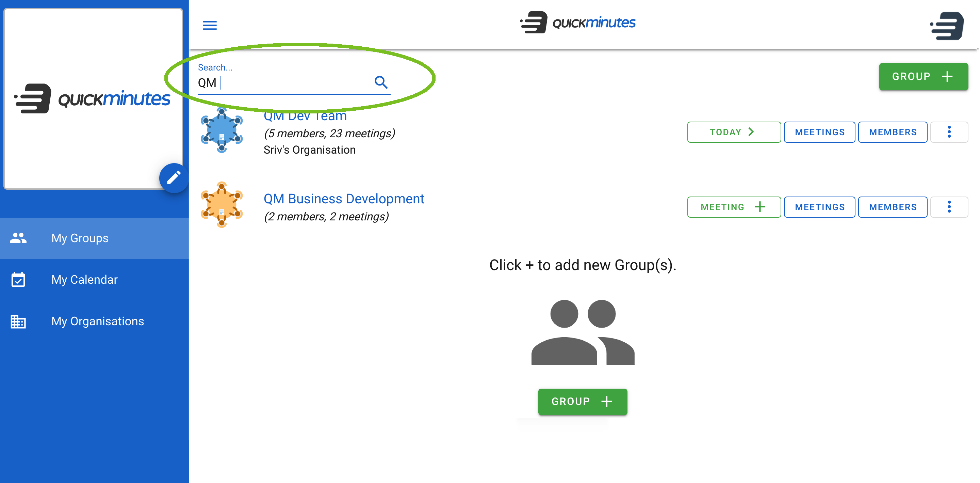View MEMBERS of QM Business Development
Image resolution: width=980 pixels, height=483 pixels.
893,207
